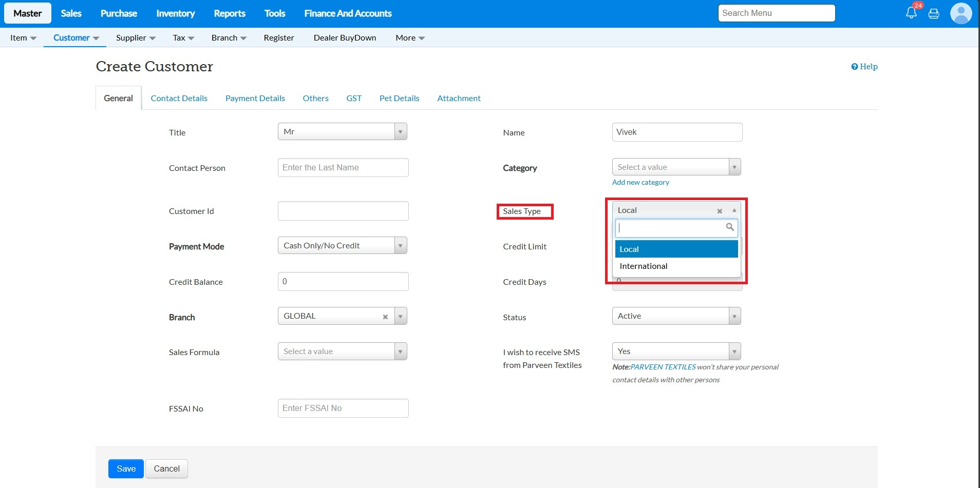Expand the Title dropdown
The height and width of the screenshot is (488, 980).
tap(401, 132)
